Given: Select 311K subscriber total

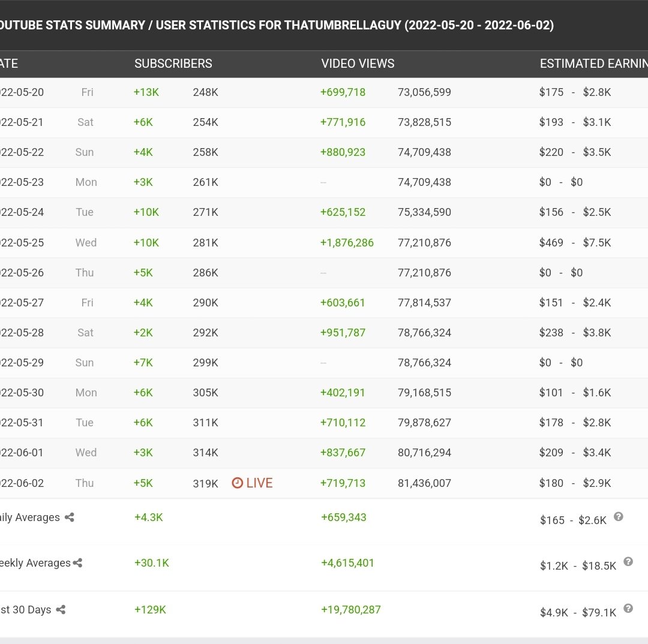Looking at the screenshot, I should click(x=205, y=423).
